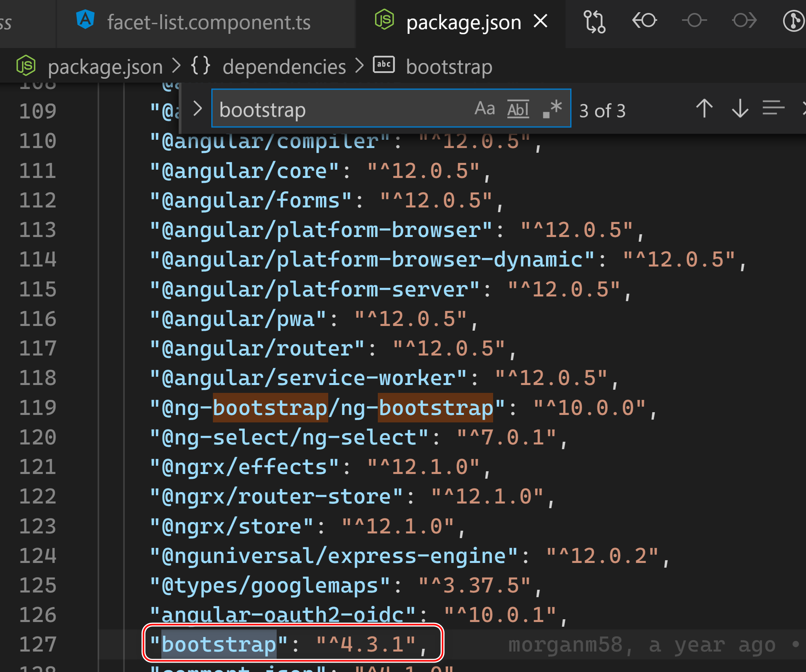Click the compare changes icon in editor toolbar
806x672 pixels.
pos(594,22)
